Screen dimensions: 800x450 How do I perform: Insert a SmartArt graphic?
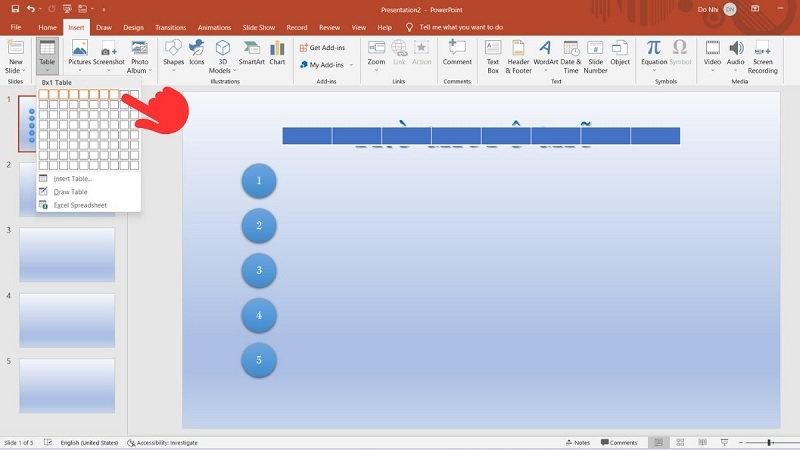coord(252,53)
